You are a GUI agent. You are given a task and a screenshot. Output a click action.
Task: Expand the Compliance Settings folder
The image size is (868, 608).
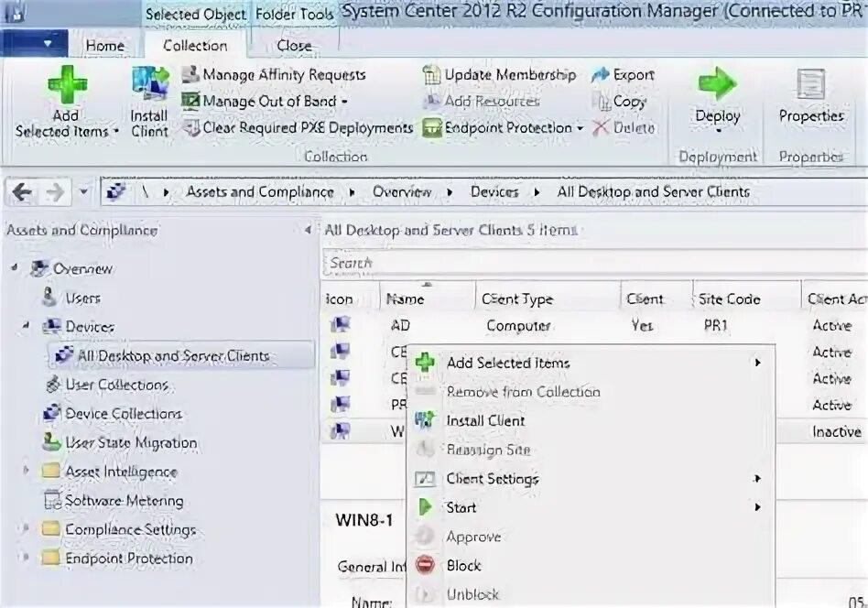coord(26,528)
